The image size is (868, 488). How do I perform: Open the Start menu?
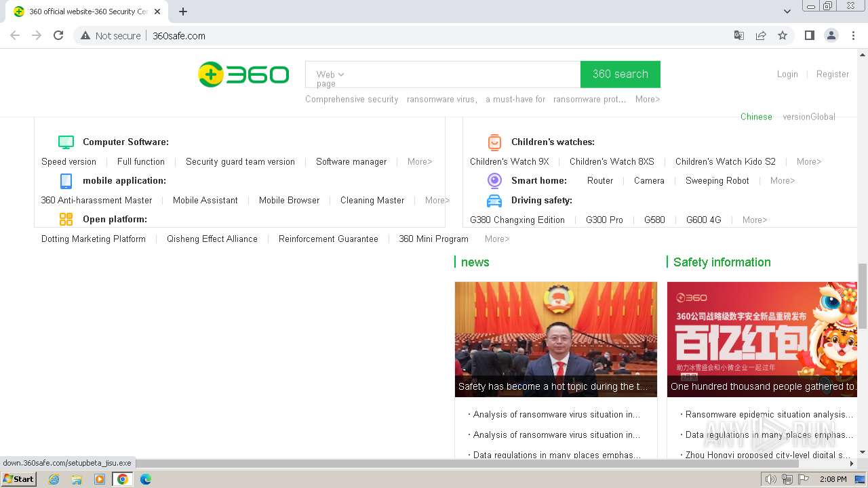tap(19, 479)
